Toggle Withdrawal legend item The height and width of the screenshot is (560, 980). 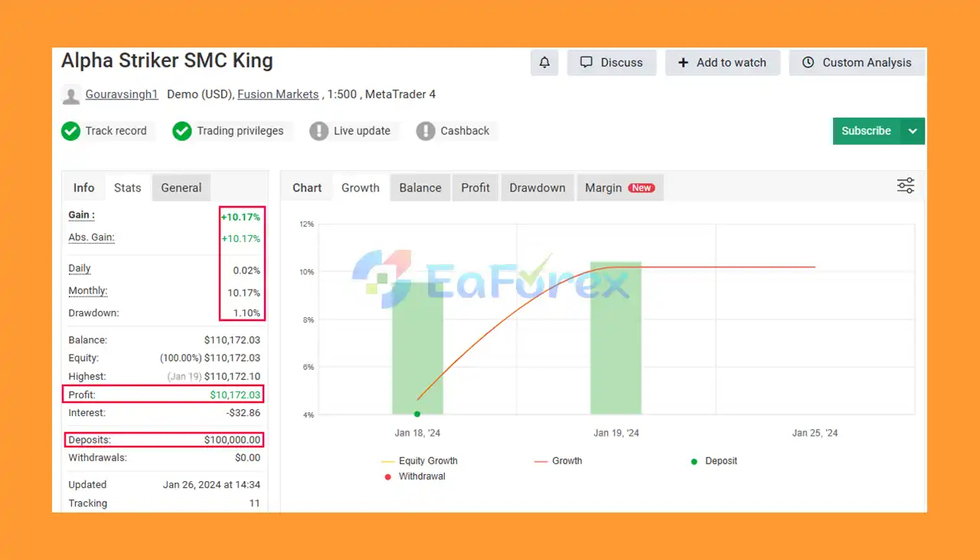pyautogui.click(x=414, y=476)
